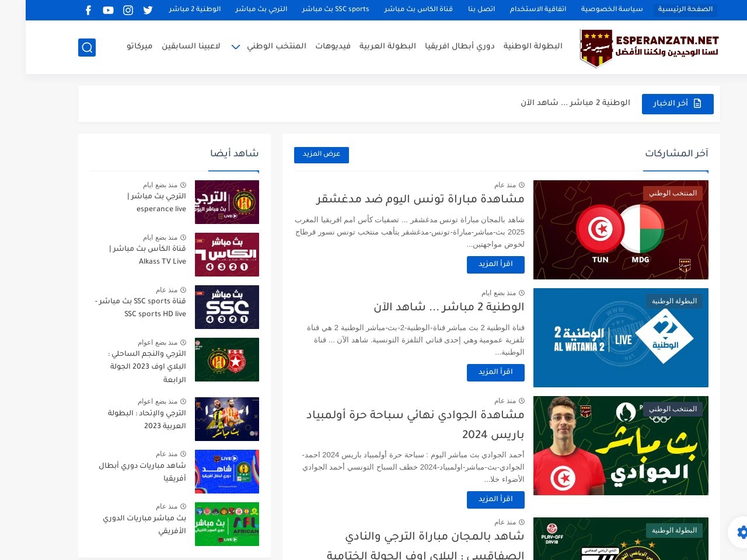Open headline مشاهدة مباراة تونس اليوم ضد مدغشقر

click(x=420, y=199)
